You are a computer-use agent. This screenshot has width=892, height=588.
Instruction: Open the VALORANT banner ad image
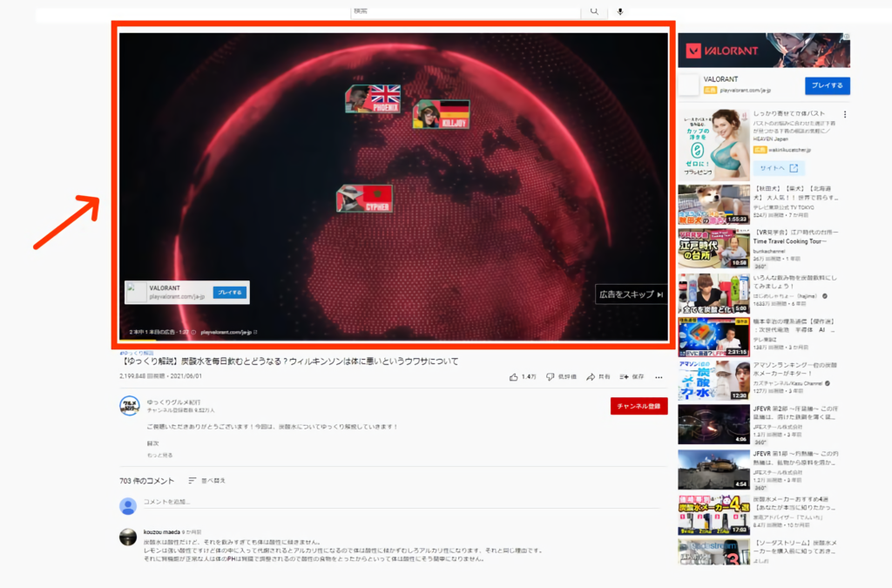tap(764, 50)
